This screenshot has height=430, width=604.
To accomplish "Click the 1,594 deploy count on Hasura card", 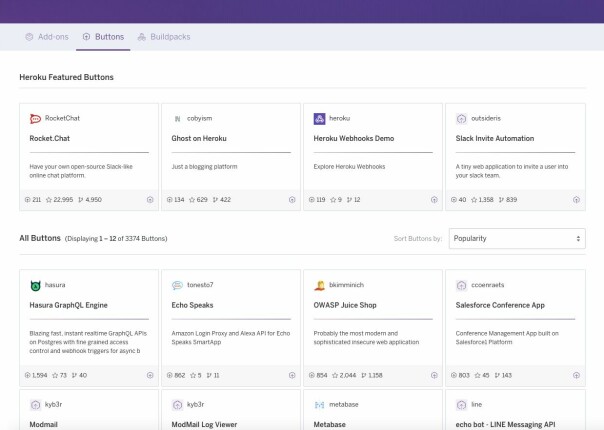I will tap(40, 375).
